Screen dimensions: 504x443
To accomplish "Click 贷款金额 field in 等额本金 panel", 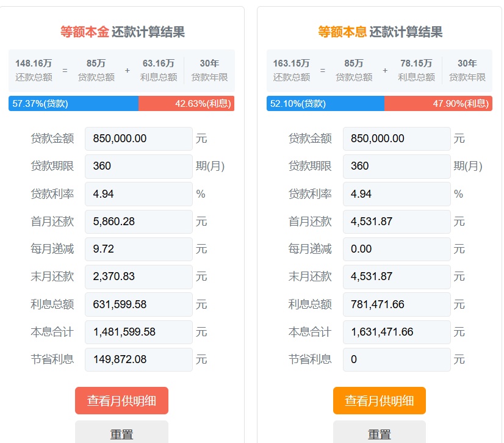I will point(139,139).
